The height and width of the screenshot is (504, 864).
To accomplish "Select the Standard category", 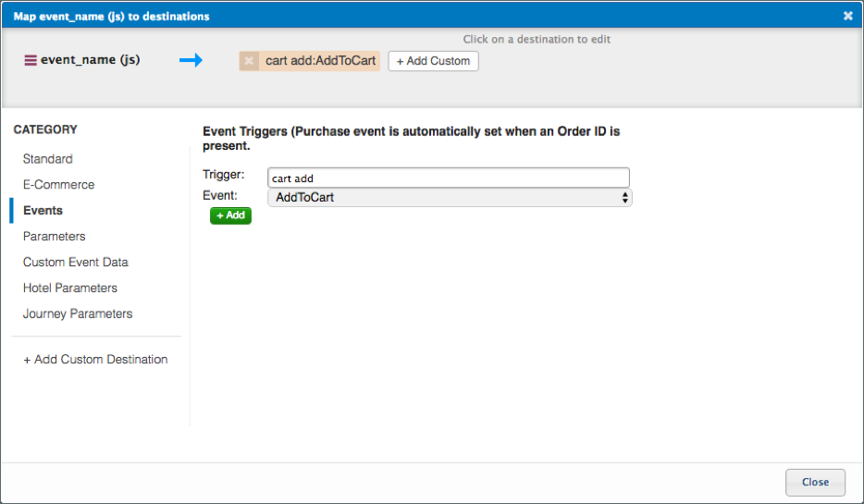I will click(x=48, y=159).
